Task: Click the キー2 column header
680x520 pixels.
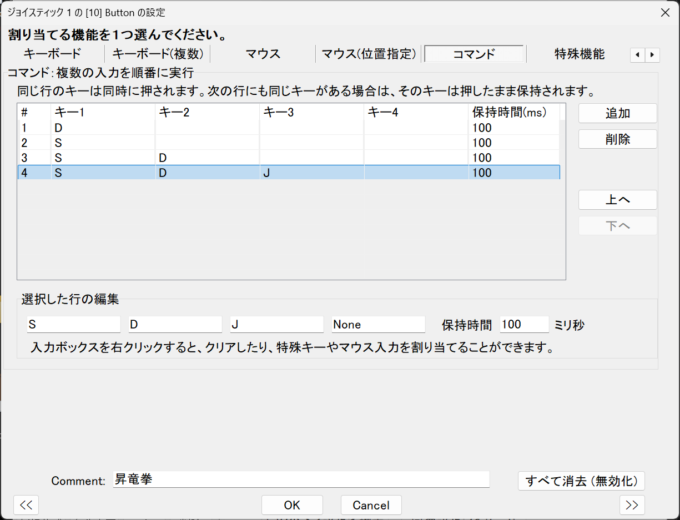Action: coord(207,112)
